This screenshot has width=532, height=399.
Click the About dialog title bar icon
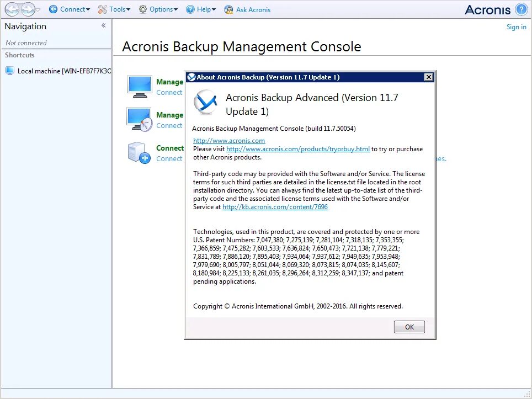coord(191,77)
